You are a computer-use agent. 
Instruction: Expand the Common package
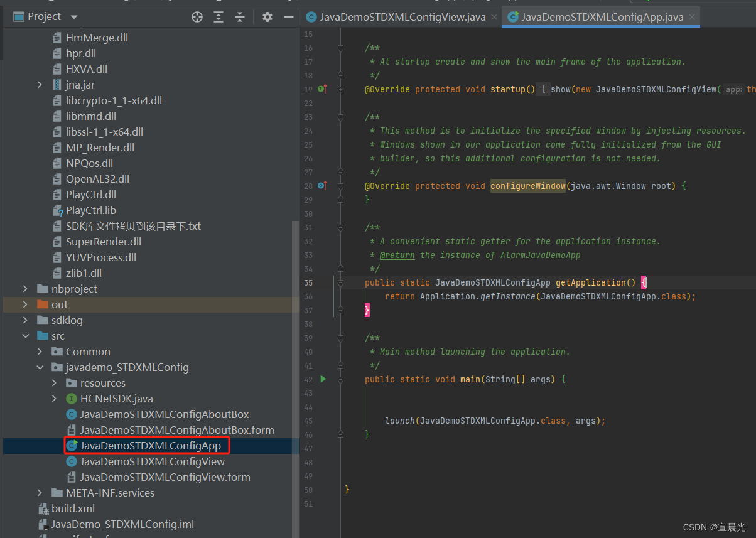40,352
